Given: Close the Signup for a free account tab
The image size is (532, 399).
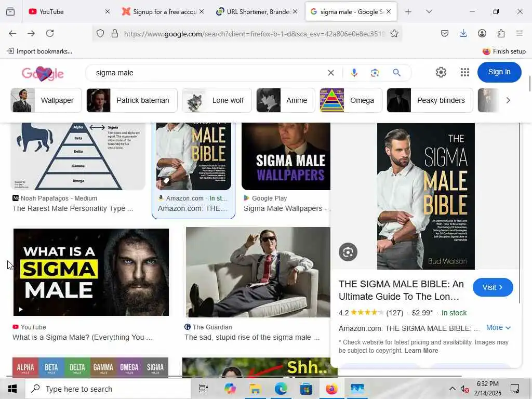Looking at the screenshot, I should click(x=202, y=11).
